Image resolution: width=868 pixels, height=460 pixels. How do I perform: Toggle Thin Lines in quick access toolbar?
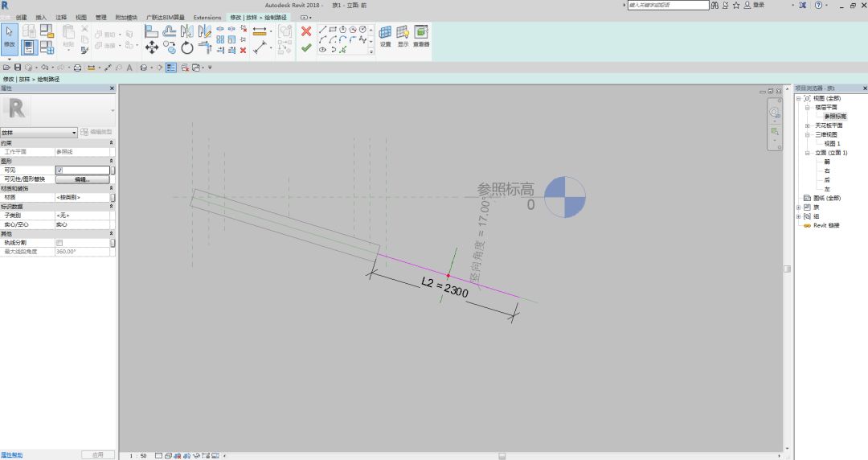pyautogui.click(x=171, y=68)
